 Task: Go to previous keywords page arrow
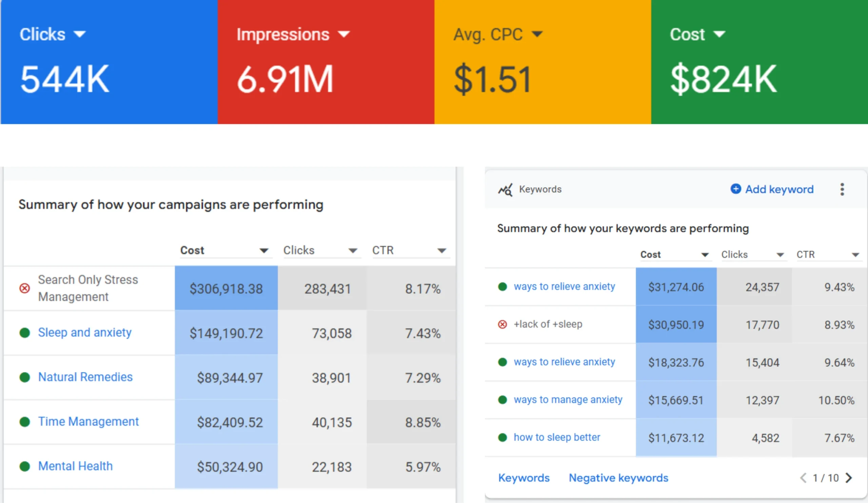(803, 478)
